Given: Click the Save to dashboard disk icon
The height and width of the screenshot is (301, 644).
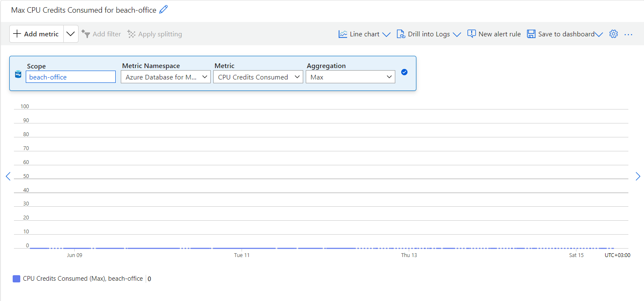Looking at the screenshot, I should point(531,34).
